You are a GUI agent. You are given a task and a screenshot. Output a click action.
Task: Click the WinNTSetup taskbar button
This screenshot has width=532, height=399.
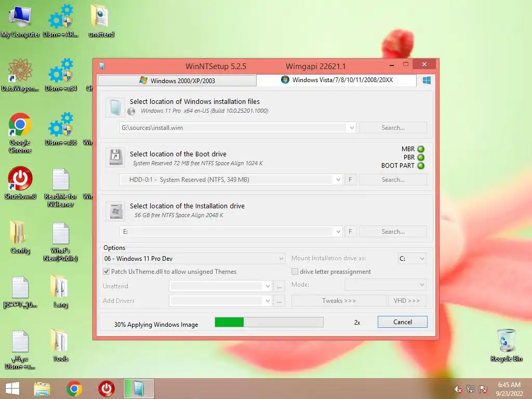(138, 389)
